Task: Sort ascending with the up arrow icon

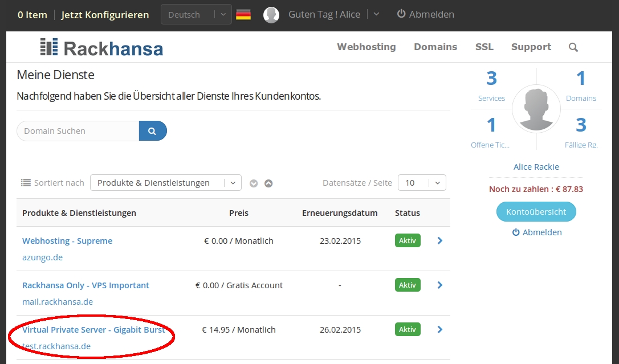Action: point(268,183)
